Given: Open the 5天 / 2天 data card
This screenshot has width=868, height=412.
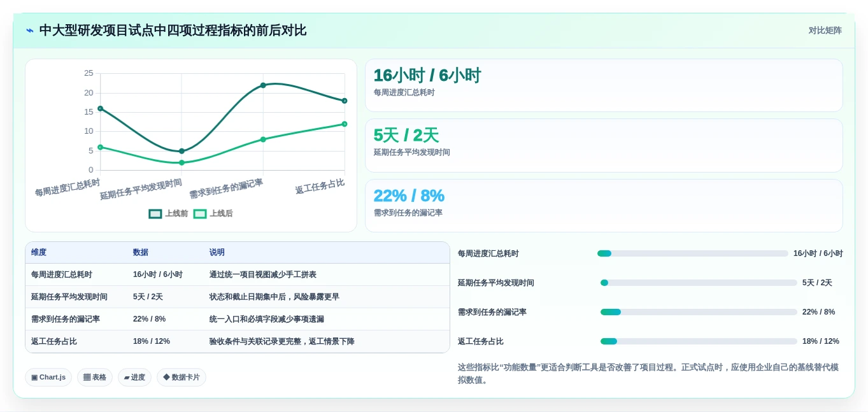Looking at the screenshot, I should pos(604,145).
